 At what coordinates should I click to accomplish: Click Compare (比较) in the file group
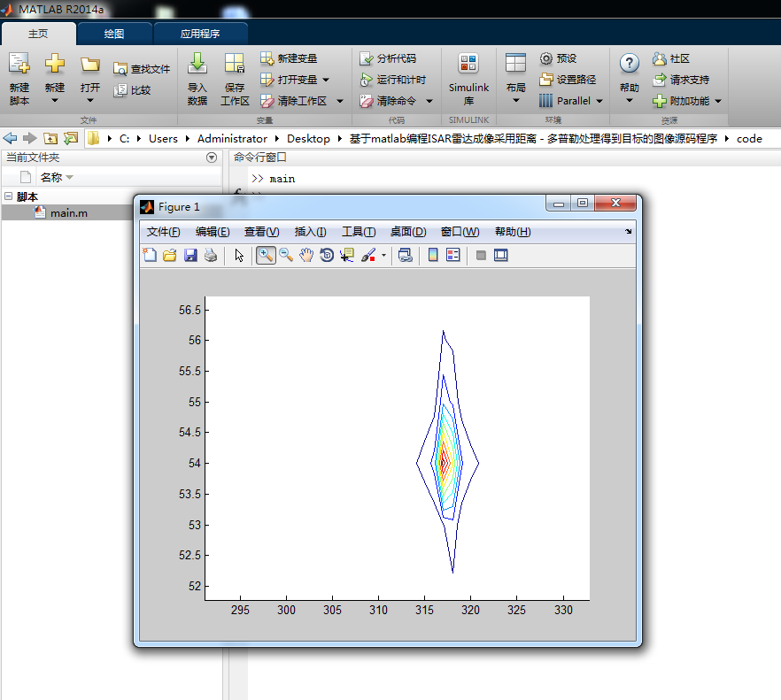point(132,90)
